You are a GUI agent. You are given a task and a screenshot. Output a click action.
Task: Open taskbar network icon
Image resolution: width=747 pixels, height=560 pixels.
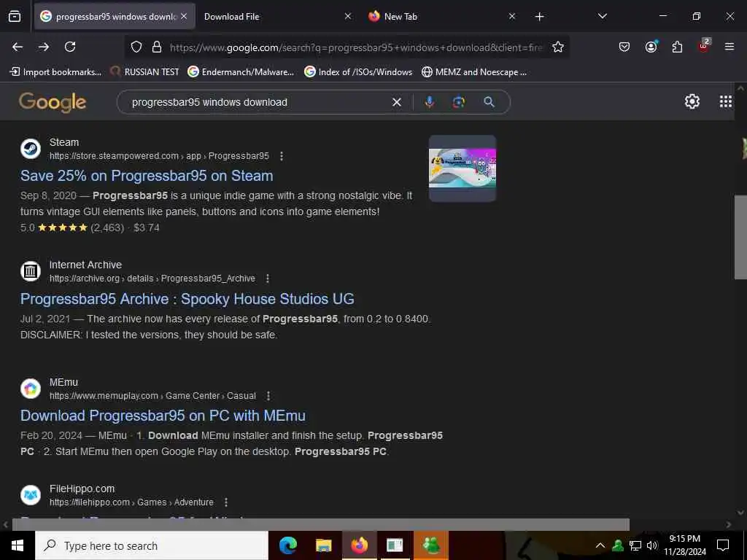(x=635, y=545)
